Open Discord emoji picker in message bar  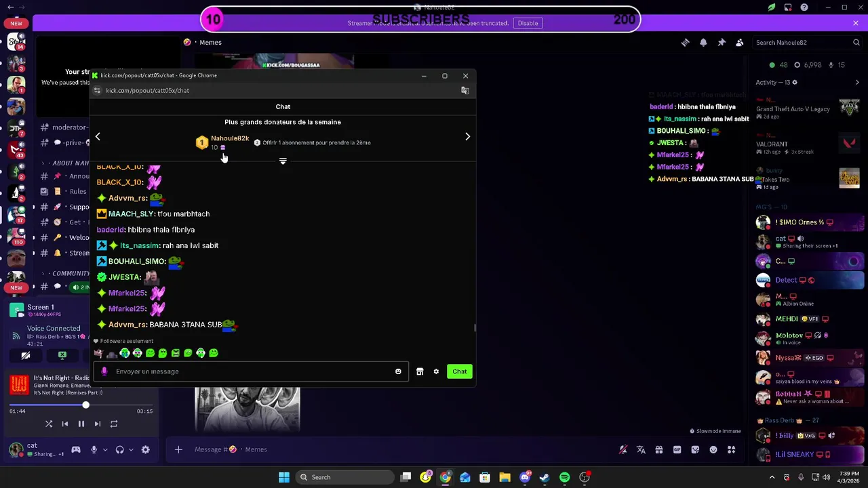tap(713, 449)
